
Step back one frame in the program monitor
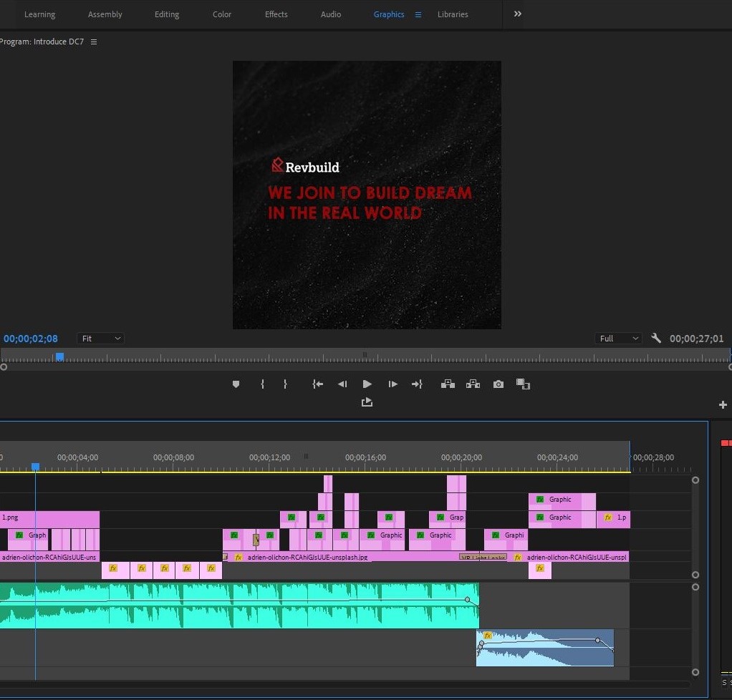[342, 384]
